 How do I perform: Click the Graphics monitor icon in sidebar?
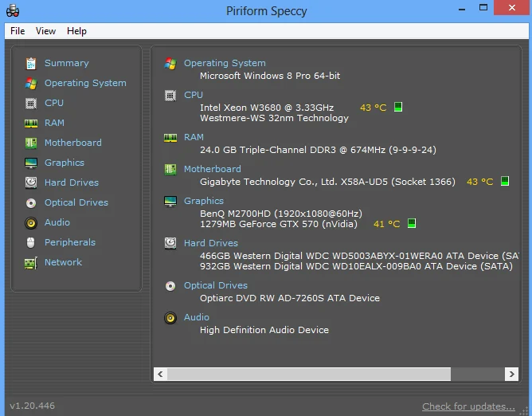31,163
